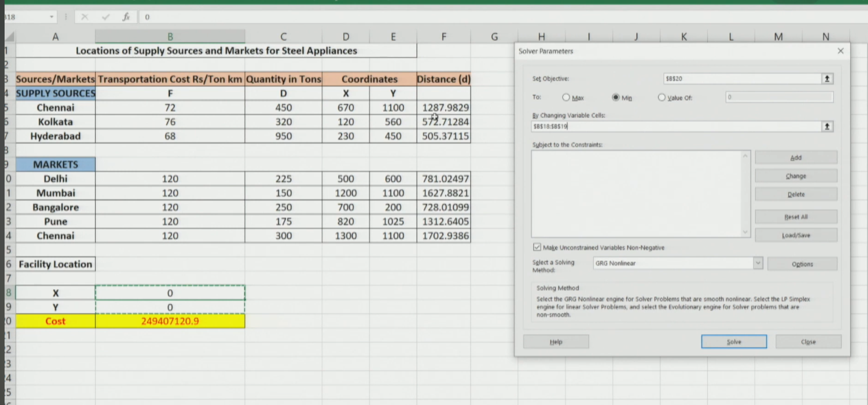This screenshot has height=405, width=868.
Task: Click the Solve button
Action: click(734, 341)
